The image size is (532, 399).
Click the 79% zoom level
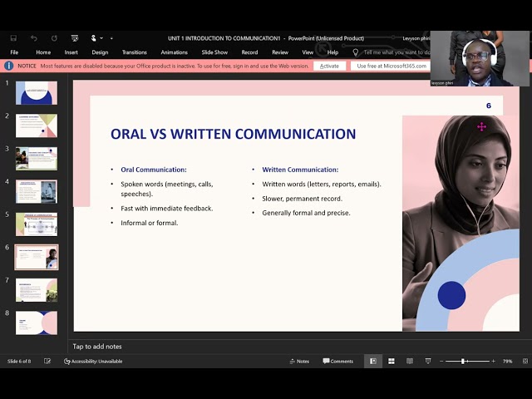[x=507, y=362]
